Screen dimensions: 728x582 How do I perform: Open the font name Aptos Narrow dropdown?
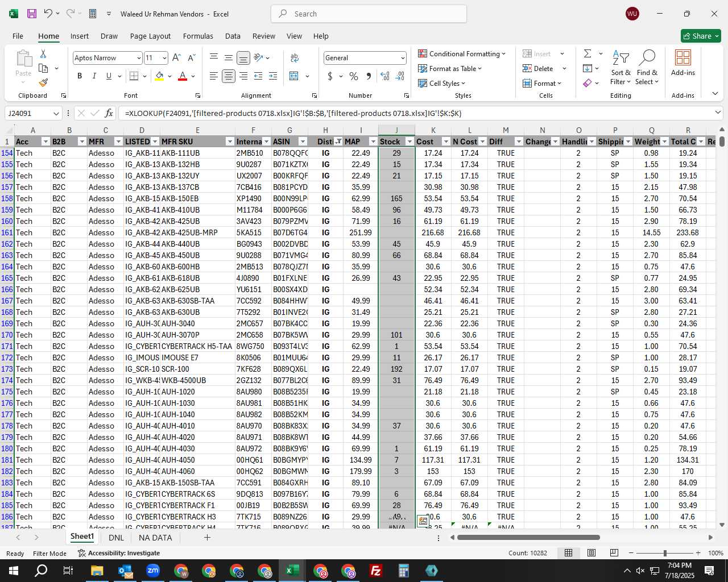pyautogui.click(x=138, y=58)
